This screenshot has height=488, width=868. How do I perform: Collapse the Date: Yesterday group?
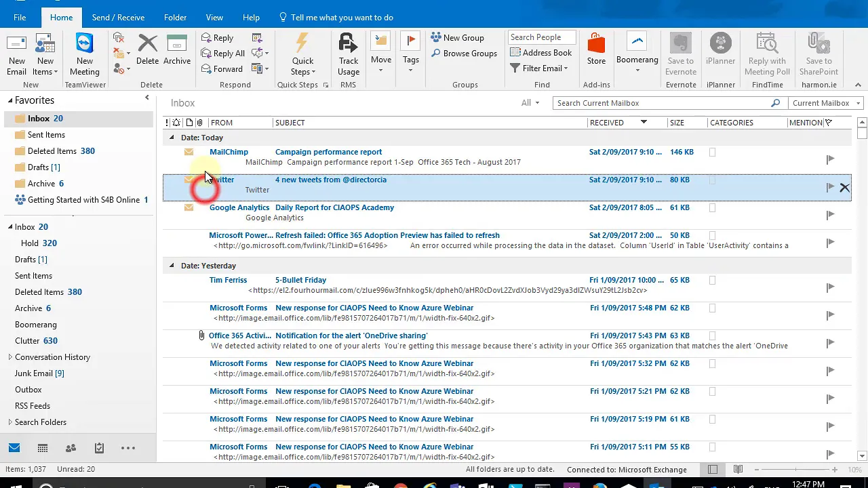click(172, 266)
